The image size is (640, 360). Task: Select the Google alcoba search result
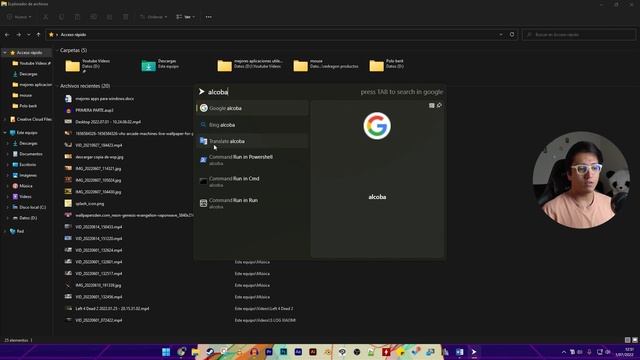(x=252, y=108)
